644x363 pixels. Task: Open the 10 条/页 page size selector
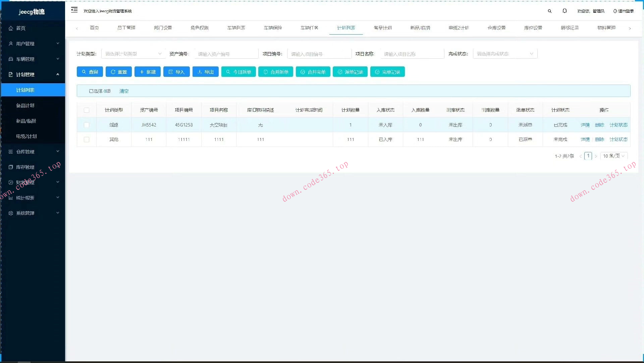pos(613,156)
